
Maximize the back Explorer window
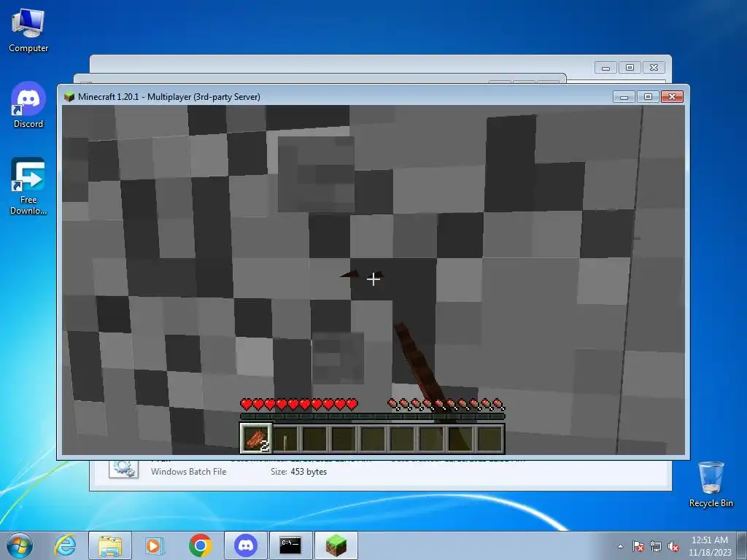630,68
